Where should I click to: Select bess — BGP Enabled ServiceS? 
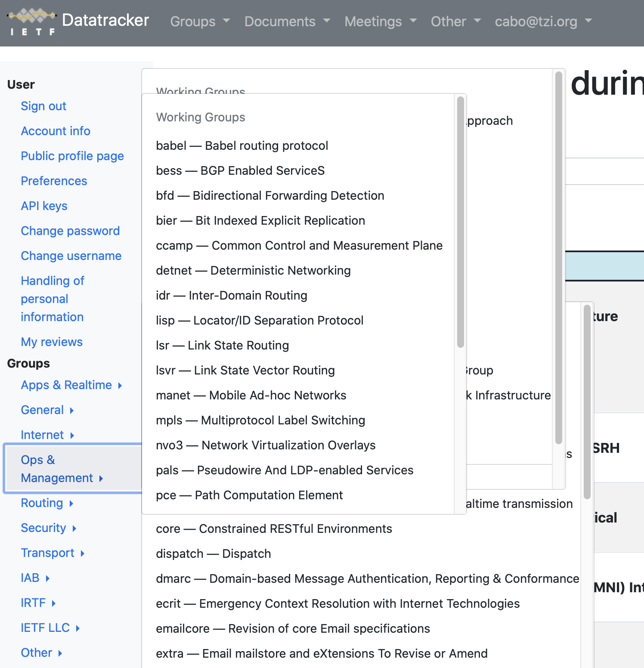click(x=240, y=170)
